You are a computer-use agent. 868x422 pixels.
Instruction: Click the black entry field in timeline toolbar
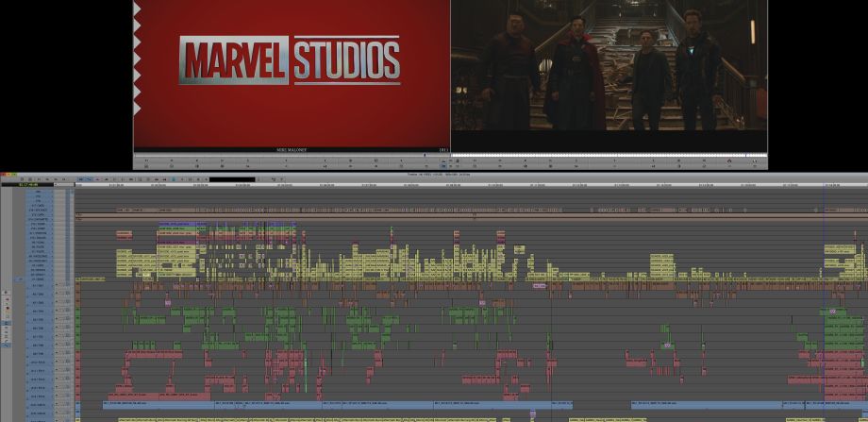[x=232, y=179]
